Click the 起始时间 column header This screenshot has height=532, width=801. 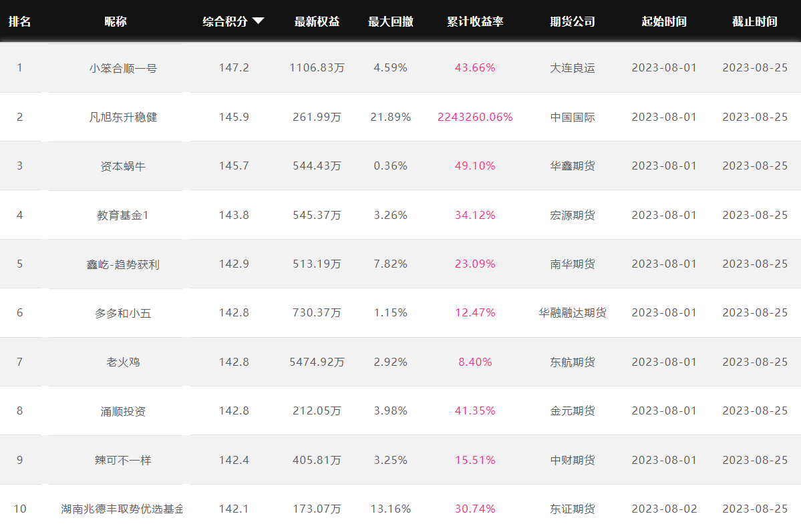pos(664,21)
